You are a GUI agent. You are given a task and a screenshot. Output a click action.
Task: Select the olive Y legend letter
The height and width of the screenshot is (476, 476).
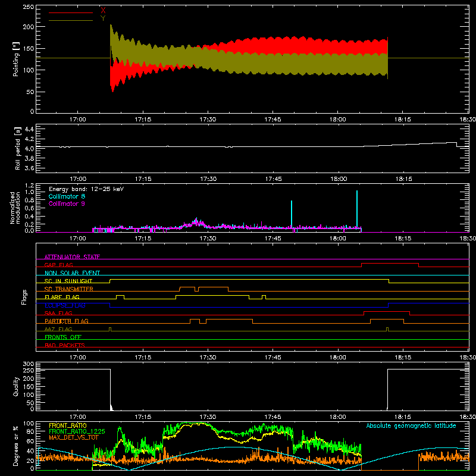tap(103, 18)
